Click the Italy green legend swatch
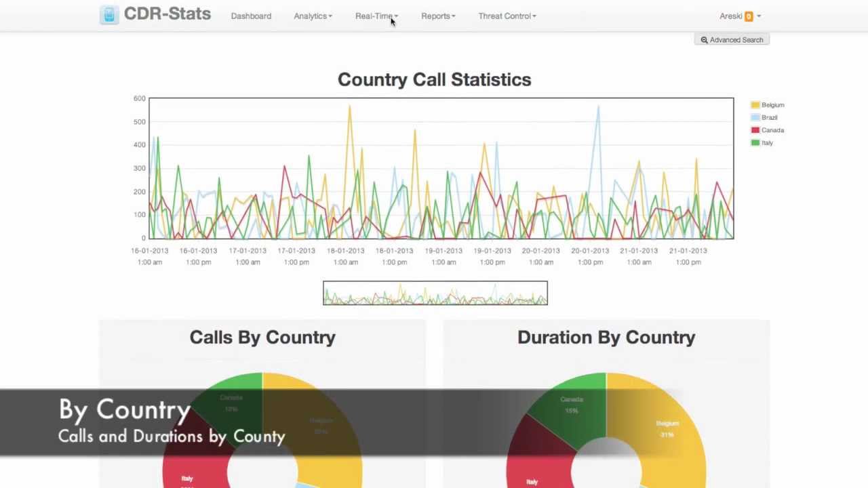Screen dimensions: 868x488 [x=755, y=143]
